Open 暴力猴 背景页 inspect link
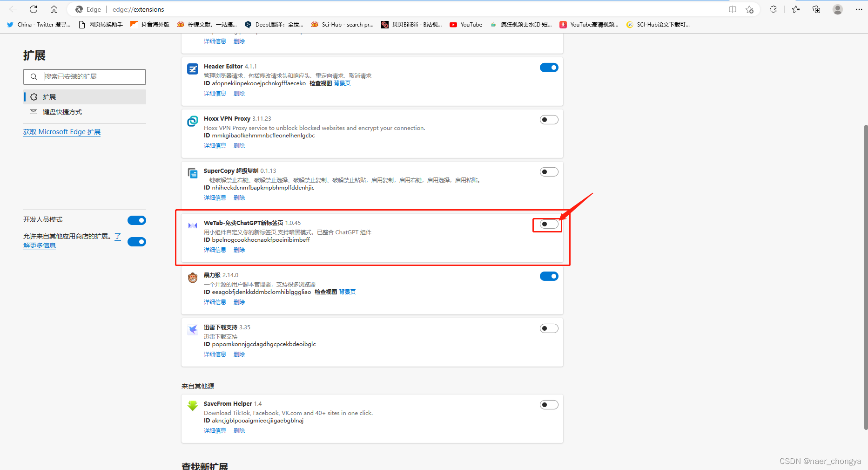 coord(347,292)
